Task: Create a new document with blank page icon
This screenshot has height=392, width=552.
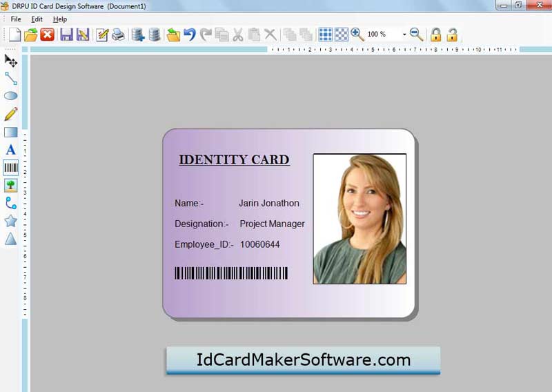Action: 14,35
